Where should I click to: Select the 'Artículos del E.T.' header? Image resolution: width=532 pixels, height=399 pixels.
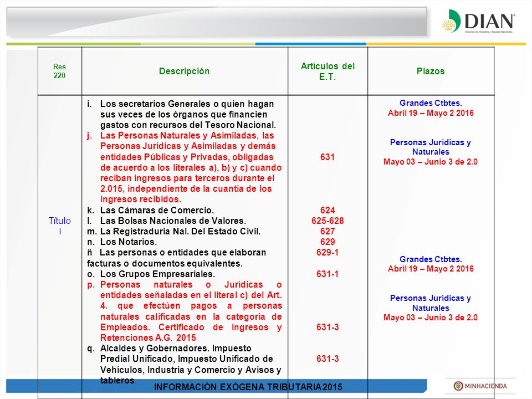pos(328,71)
